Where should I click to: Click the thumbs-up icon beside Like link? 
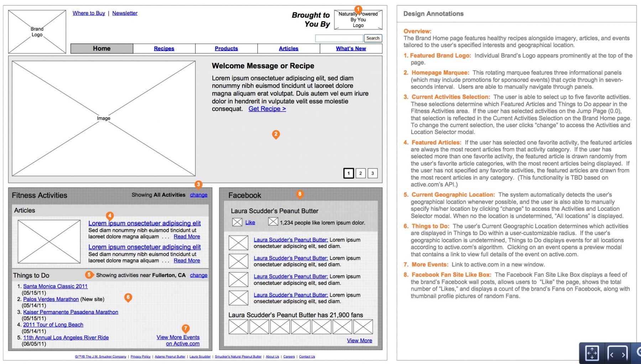(x=237, y=222)
